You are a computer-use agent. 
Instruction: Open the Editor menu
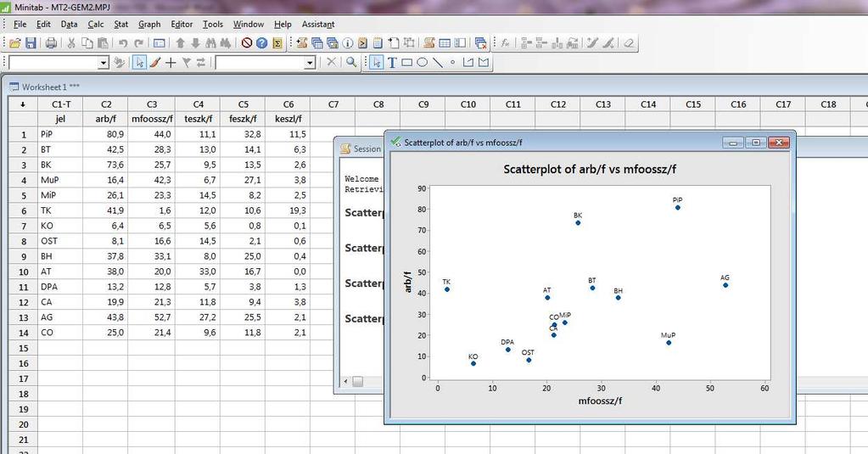click(182, 25)
